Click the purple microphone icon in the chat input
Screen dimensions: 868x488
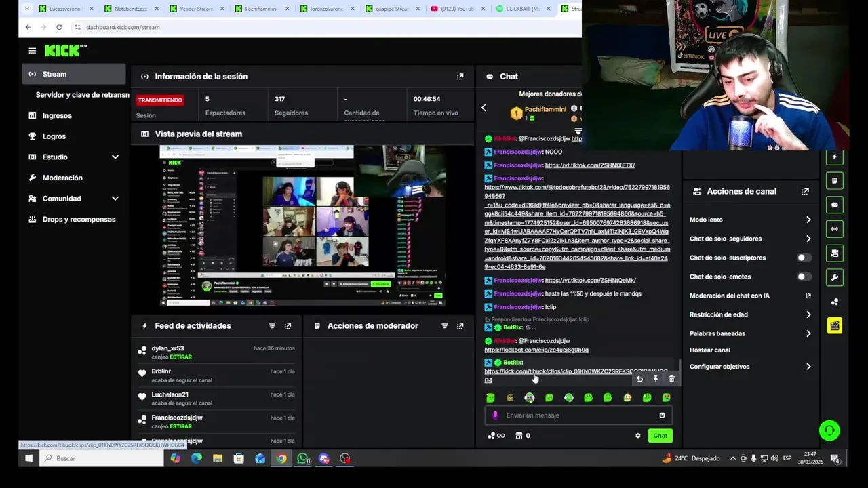(495, 415)
